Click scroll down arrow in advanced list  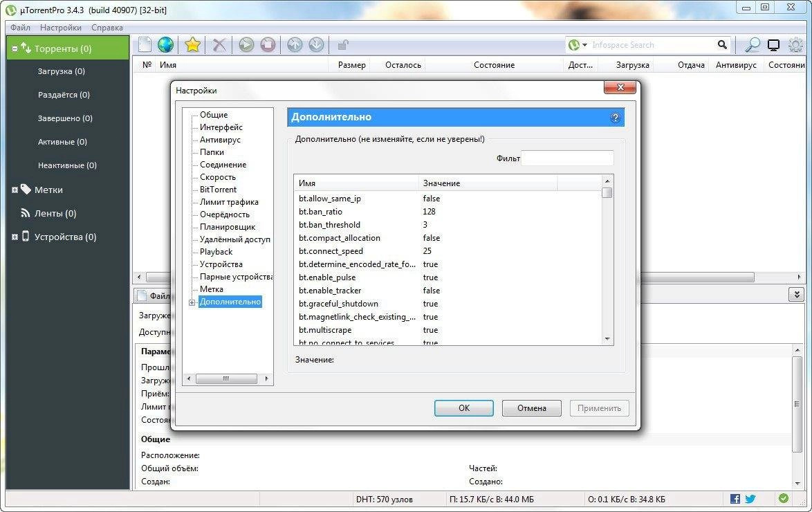click(x=607, y=339)
